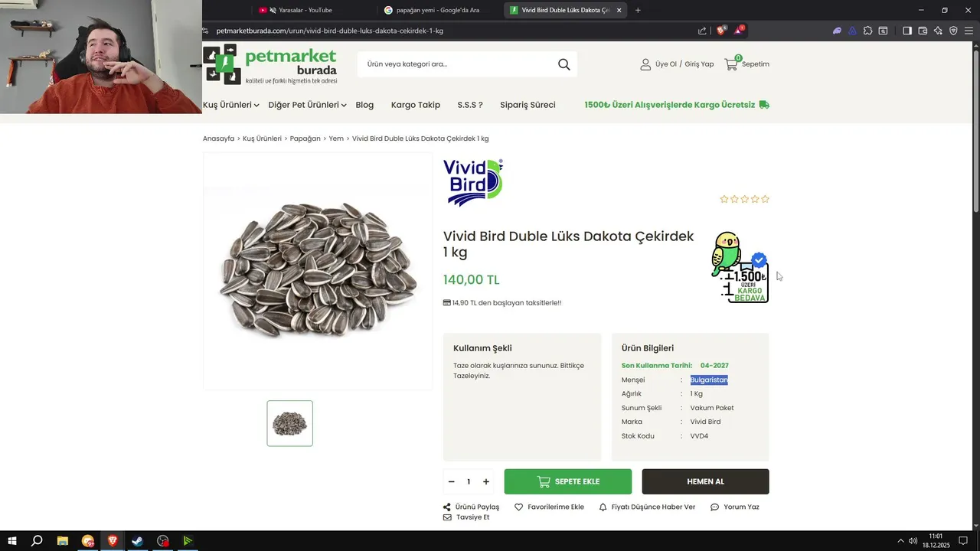The width and height of the screenshot is (980, 551).
Task: Open the browser extensions puzzle icon
Action: (x=867, y=31)
